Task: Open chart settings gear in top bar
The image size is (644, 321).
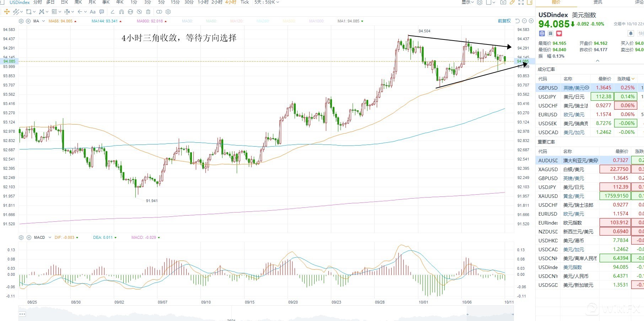Action: coord(480,2)
